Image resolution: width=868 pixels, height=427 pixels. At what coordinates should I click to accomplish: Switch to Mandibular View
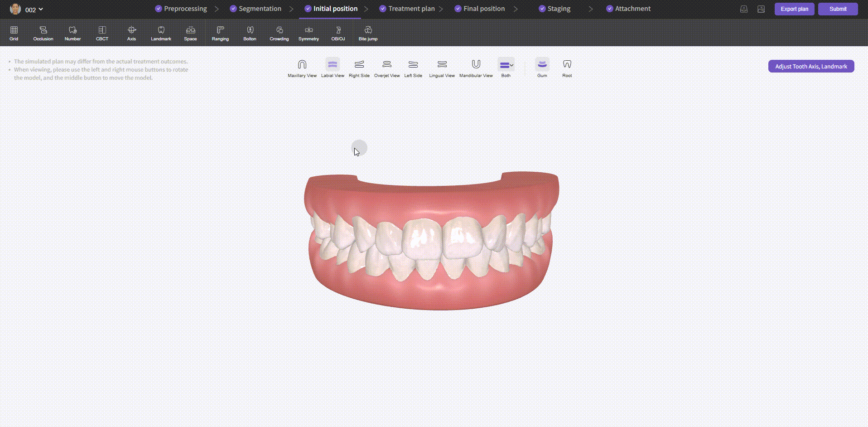click(476, 68)
